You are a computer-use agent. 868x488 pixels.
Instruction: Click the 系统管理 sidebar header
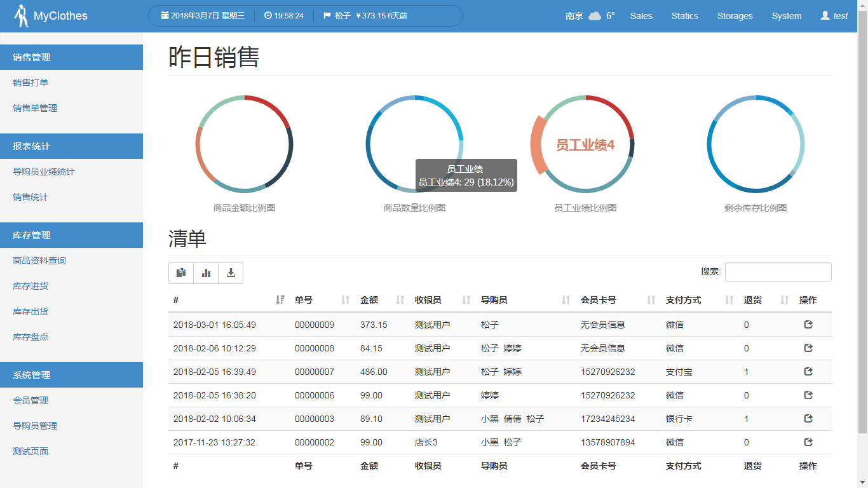(71, 375)
